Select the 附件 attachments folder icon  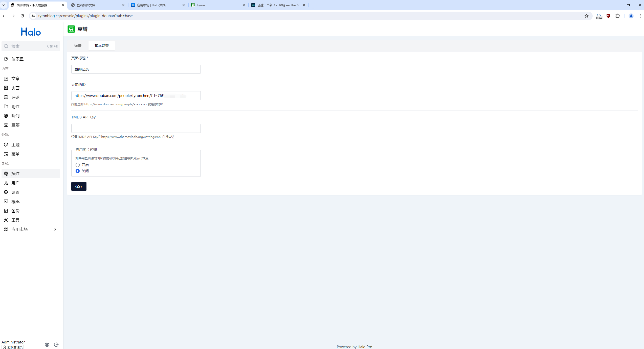(x=6, y=107)
